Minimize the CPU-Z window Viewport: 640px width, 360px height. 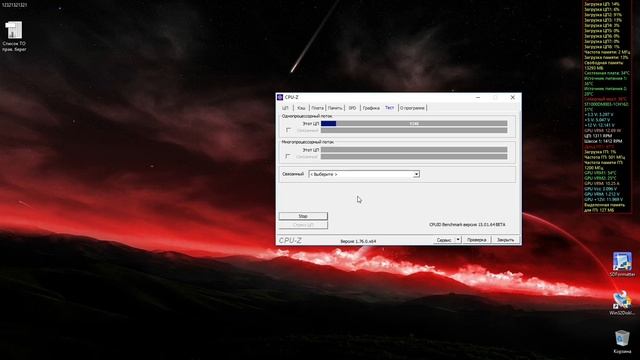point(478,97)
